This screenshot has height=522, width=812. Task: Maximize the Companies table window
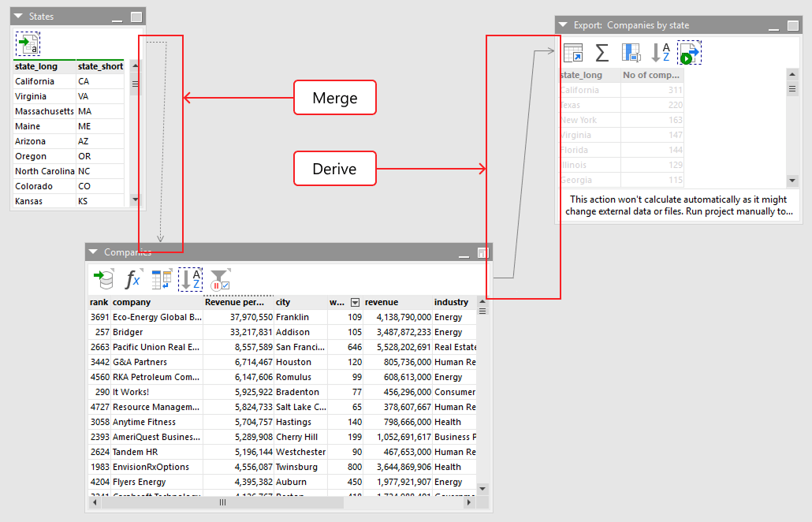click(482, 252)
